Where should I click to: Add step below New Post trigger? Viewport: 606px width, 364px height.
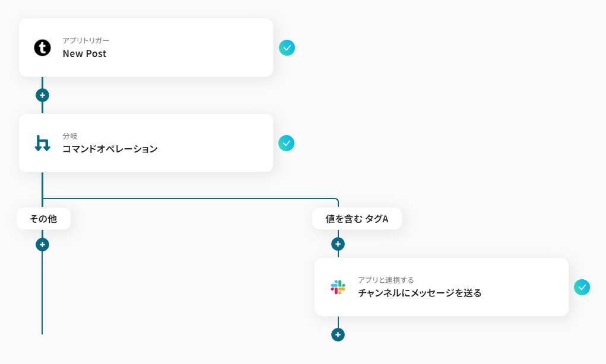pos(42,95)
